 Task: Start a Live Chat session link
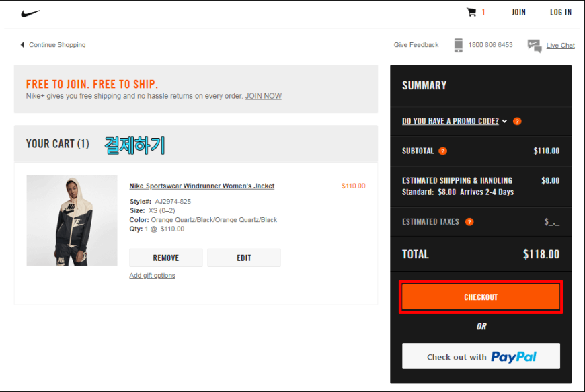coord(560,46)
